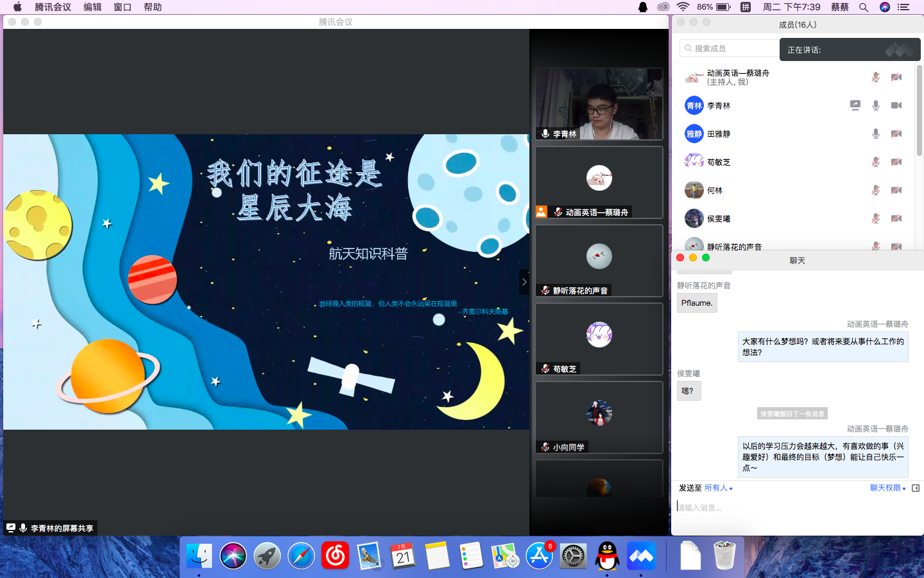The width and height of the screenshot is (924, 578).
Task: Click the screen share icon beside 李青林
Action: click(x=855, y=105)
